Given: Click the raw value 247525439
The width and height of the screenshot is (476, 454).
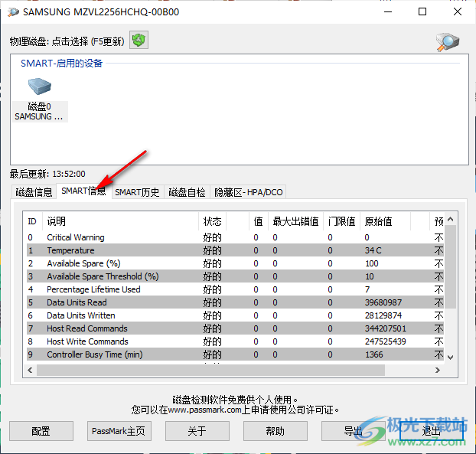Looking at the screenshot, I should click(x=385, y=341).
